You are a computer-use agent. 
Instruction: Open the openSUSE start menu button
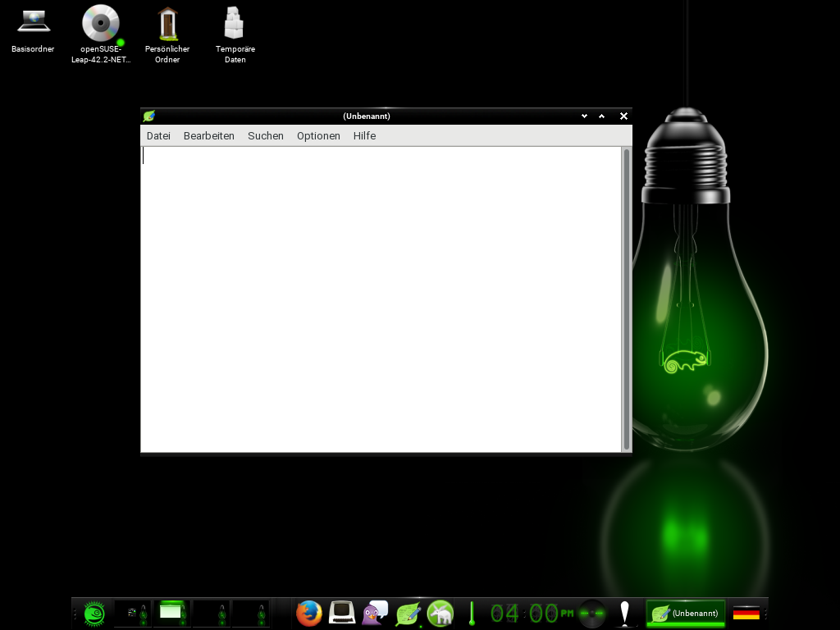pyautogui.click(x=94, y=613)
